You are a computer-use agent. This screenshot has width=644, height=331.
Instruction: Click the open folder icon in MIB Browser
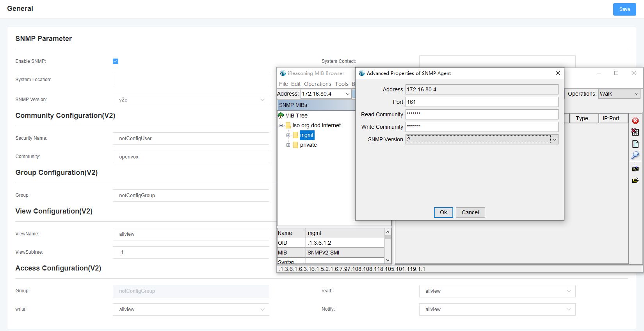[635, 180]
